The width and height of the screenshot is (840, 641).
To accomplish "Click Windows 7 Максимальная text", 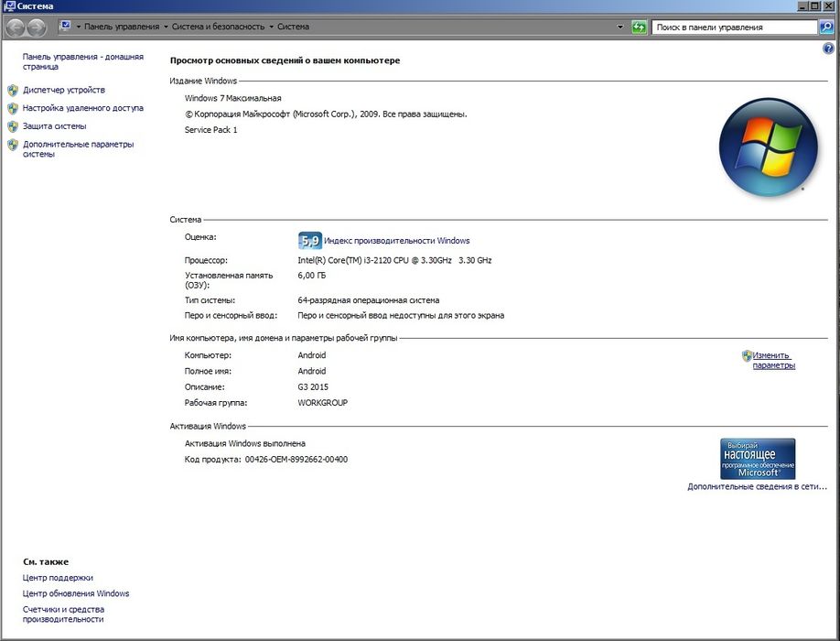I will coord(233,98).
